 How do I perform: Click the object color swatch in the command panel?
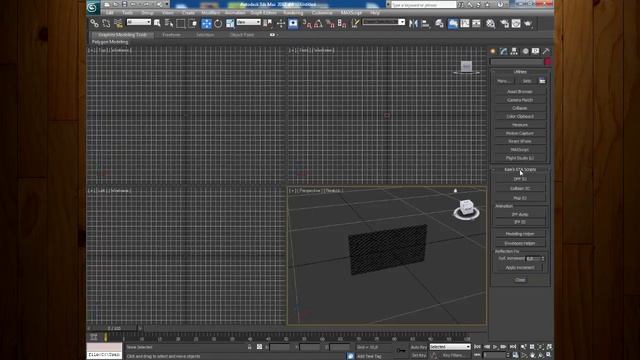coord(548,62)
